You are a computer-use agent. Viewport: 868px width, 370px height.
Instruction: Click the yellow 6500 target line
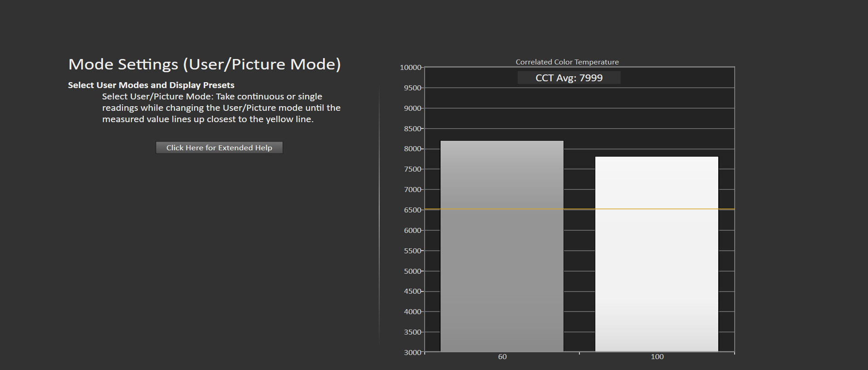(579, 209)
